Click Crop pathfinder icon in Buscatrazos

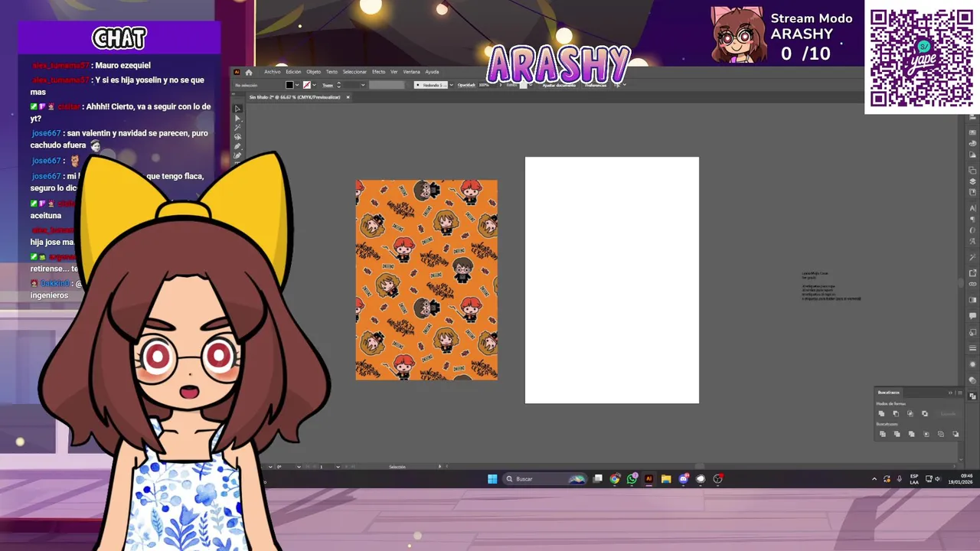[x=926, y=434]
